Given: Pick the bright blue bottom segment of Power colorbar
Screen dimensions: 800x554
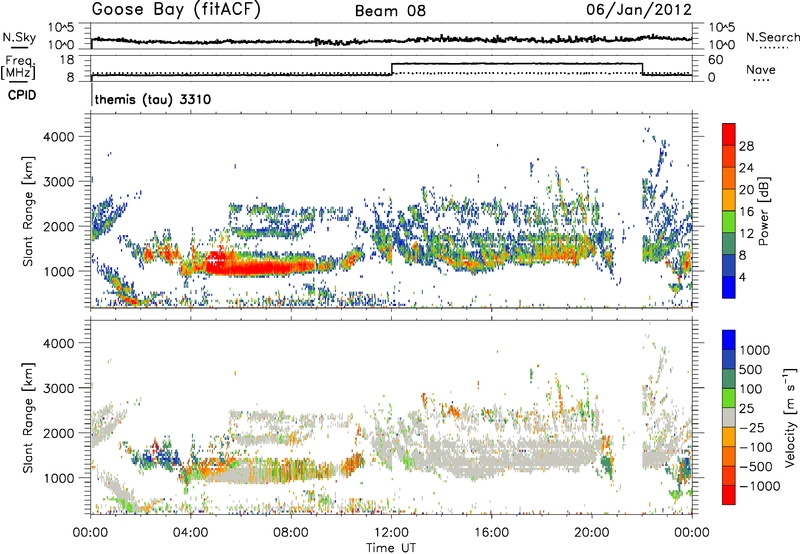Looking at the screenshot, I should 729,288.
